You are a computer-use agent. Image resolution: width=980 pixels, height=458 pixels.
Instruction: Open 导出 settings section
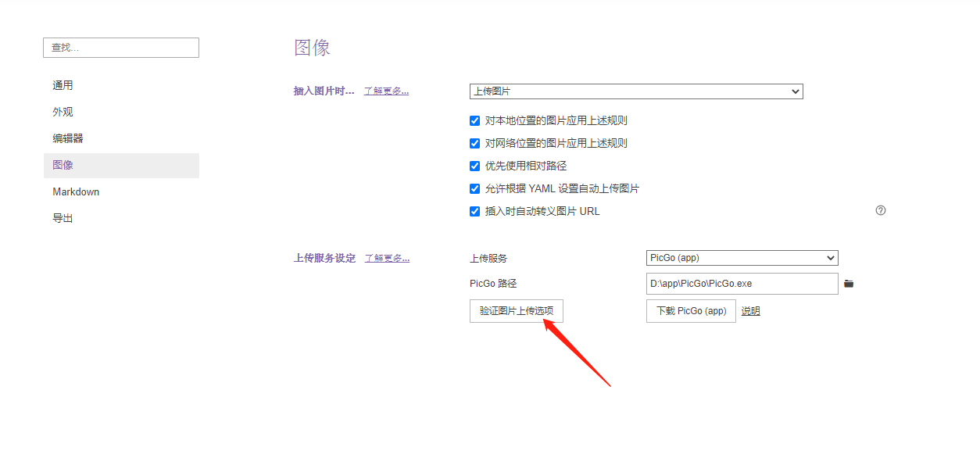coord(121,219)
